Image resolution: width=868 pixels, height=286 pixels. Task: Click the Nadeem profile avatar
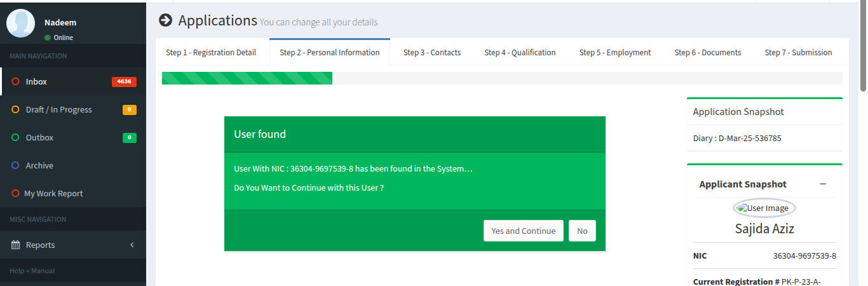pos(20,24)
